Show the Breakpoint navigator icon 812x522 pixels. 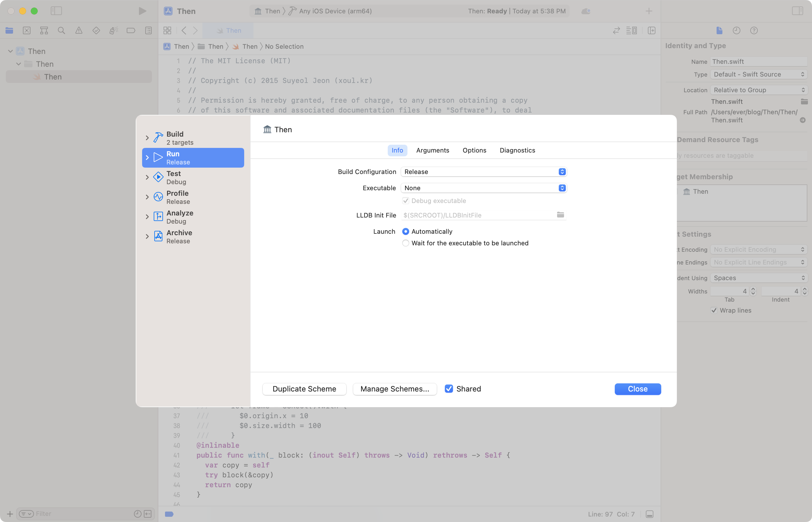(131, 30)
